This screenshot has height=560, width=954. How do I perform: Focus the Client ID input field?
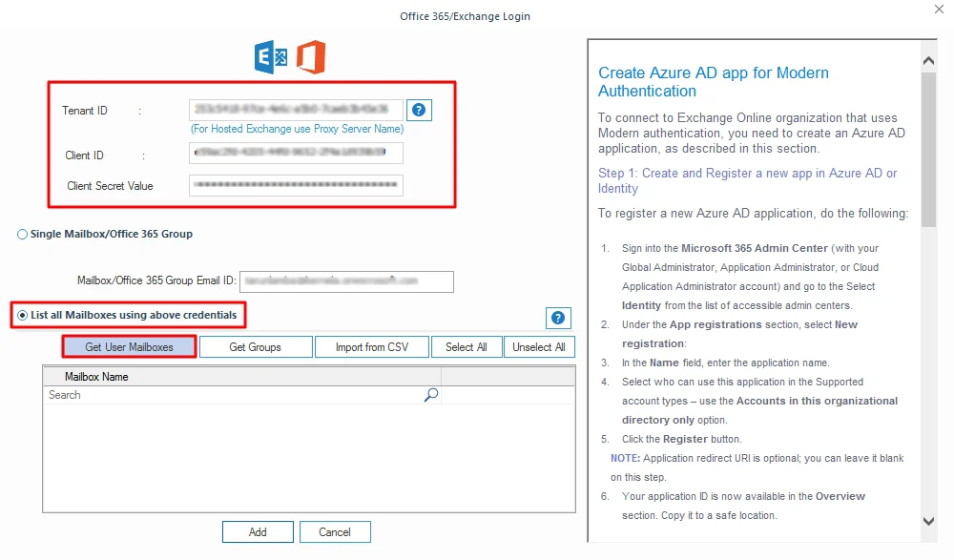(x=296, y=153)
